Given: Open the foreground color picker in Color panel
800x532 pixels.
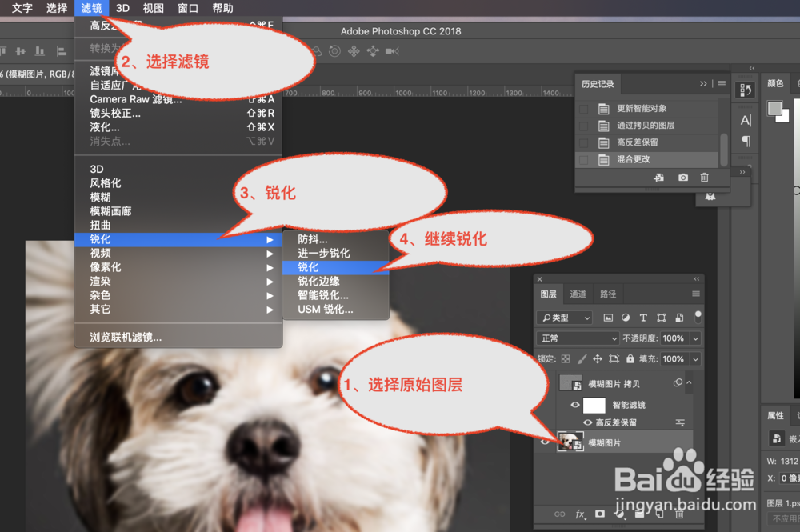Looking at the screenshot, I should click(x=774, y=107).
